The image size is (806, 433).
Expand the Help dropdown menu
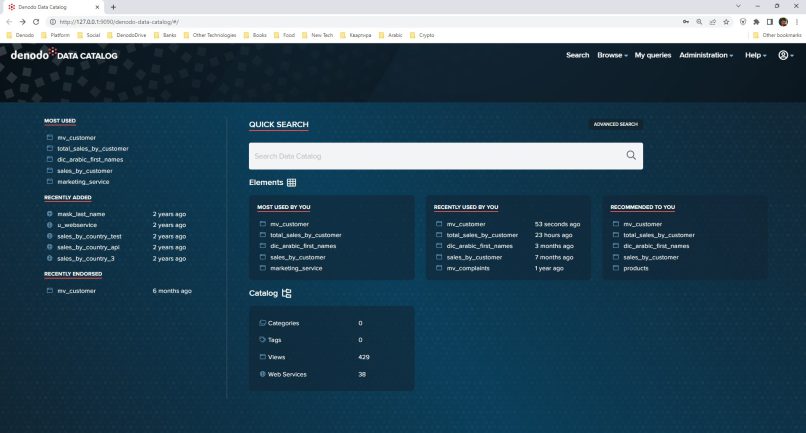coord(755,55)
